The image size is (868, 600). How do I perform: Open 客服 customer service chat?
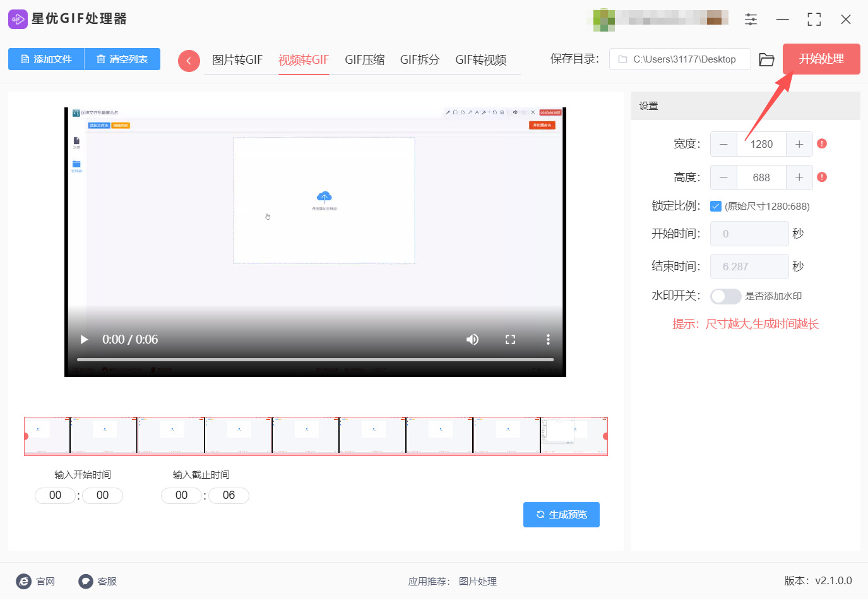click(98, 582)
